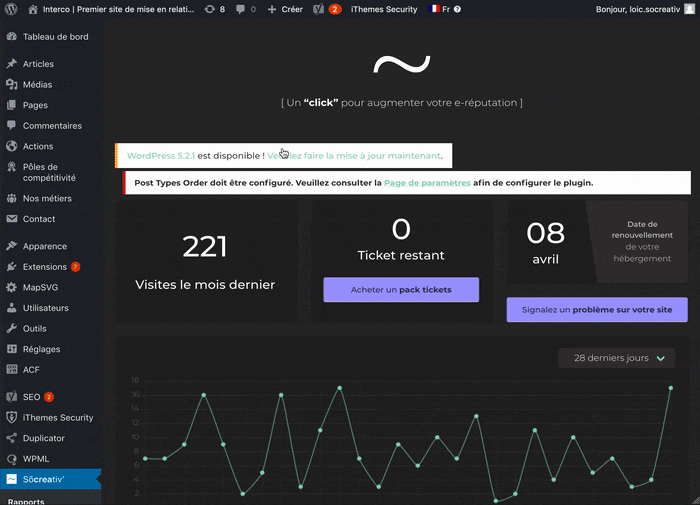This screenshot has width=700, height=505.
Task: Click Signalez un problème sur votre site
Action: [596, 310]
